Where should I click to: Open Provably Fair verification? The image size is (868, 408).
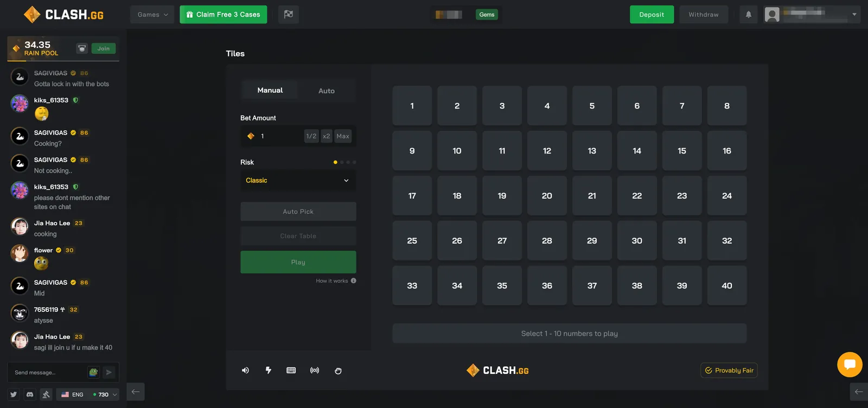(729, 370)
